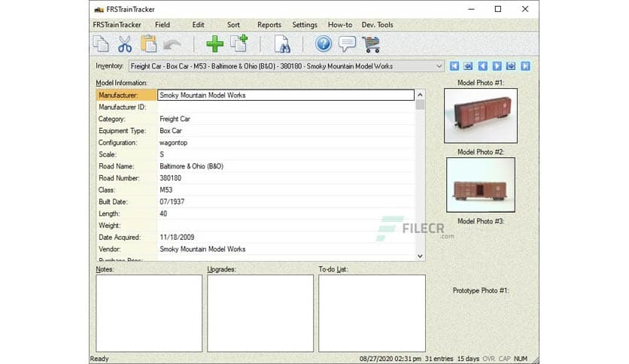Click the Model Information scrollbar thumb
This screenshot has width=629, height=364.
(x=420, y=105)
